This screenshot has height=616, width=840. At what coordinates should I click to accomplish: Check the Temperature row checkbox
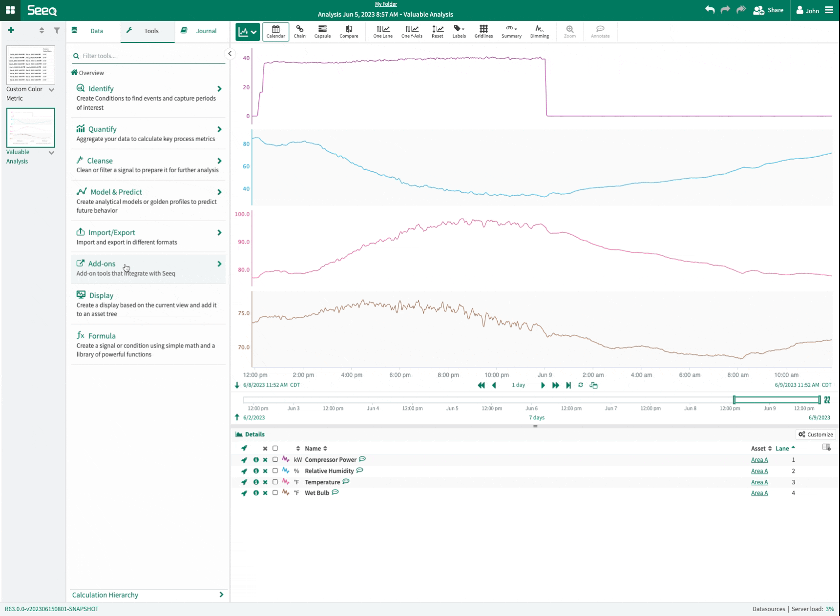[275, 482]
